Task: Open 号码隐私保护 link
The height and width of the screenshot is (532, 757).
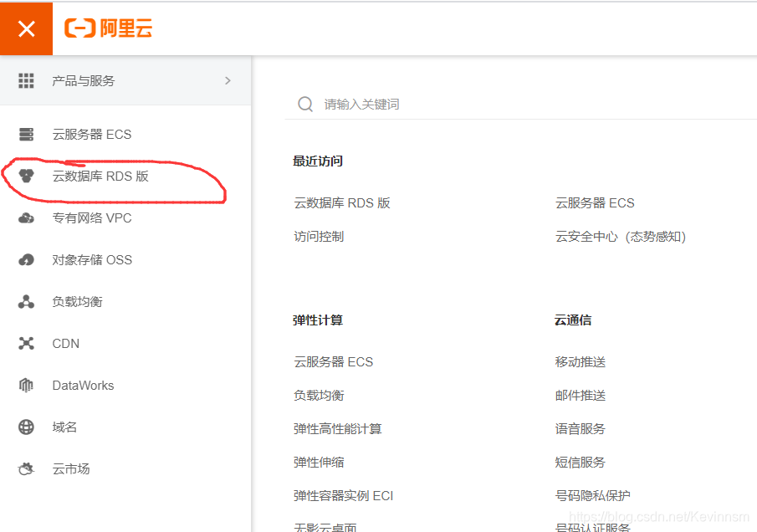Action: (593, 496)
